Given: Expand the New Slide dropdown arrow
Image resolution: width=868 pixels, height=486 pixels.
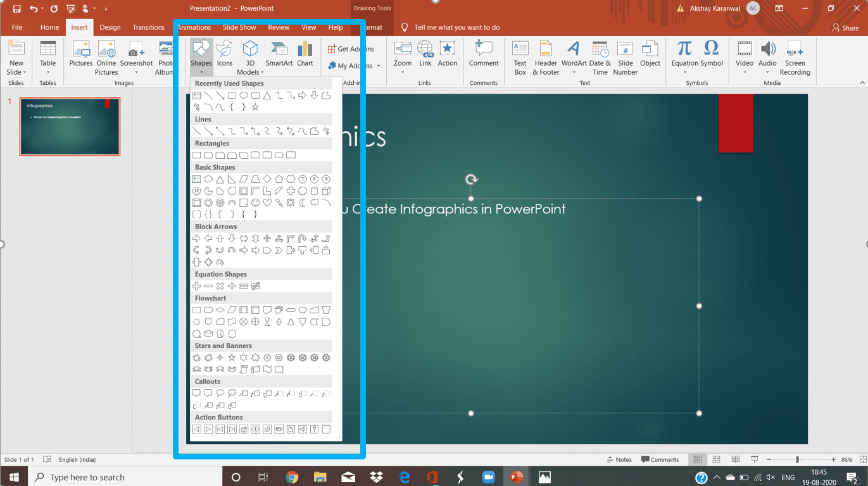Looking at the screenshot, I should click(16, 72).
